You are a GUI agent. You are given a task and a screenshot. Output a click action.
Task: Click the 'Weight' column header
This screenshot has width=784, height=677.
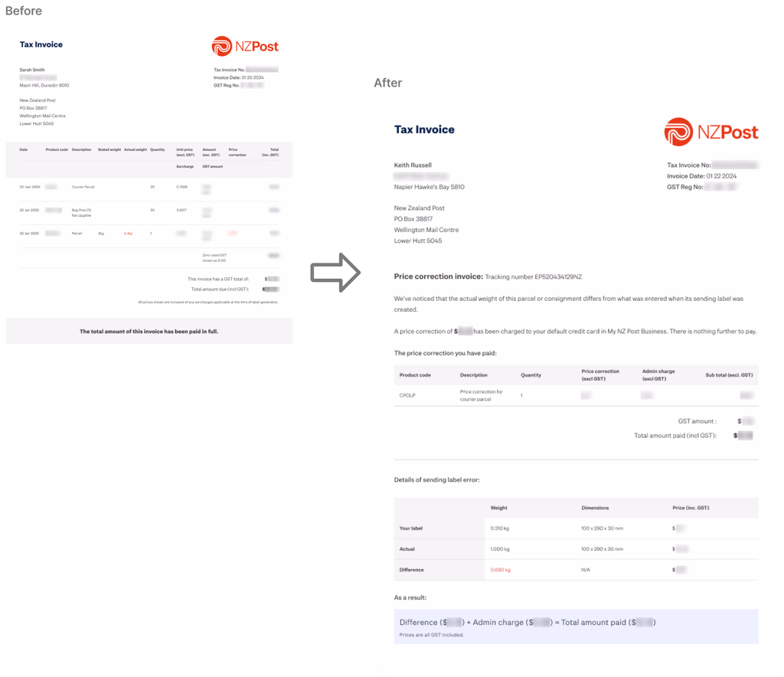point(498,508)
